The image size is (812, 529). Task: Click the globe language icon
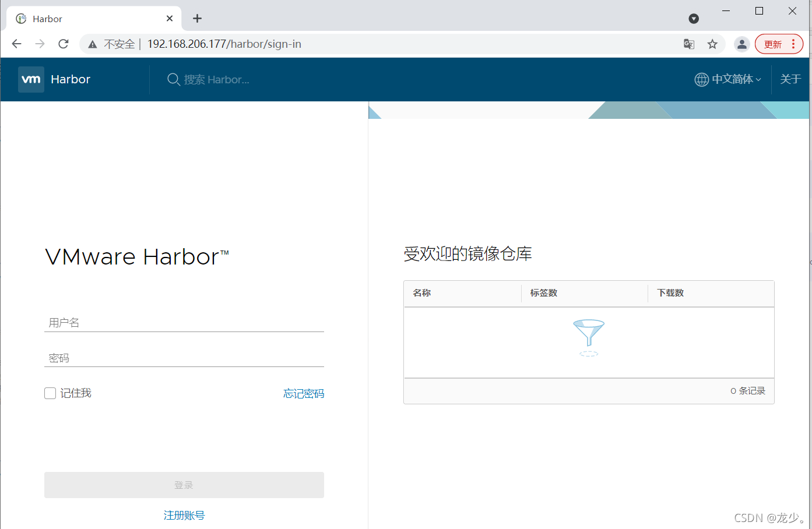(x=701, y=79)
